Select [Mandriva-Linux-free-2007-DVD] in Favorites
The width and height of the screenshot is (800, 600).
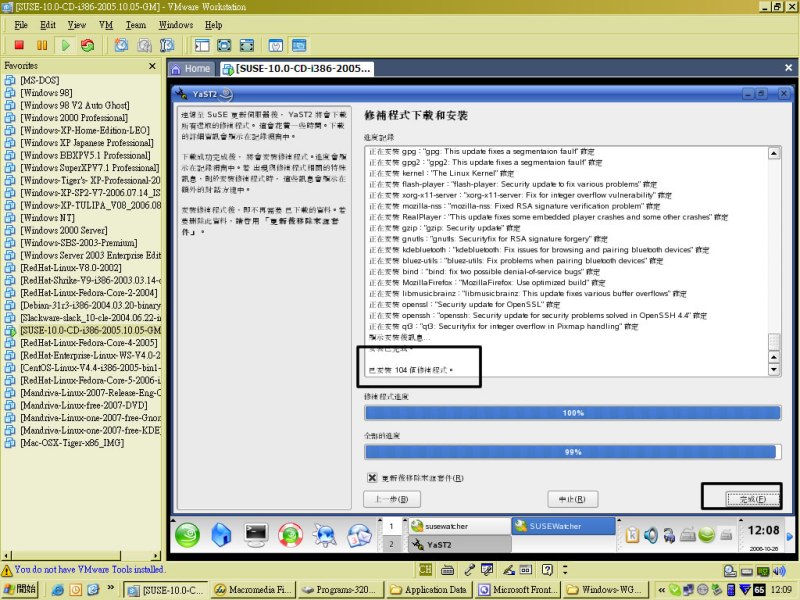point(84,406)
